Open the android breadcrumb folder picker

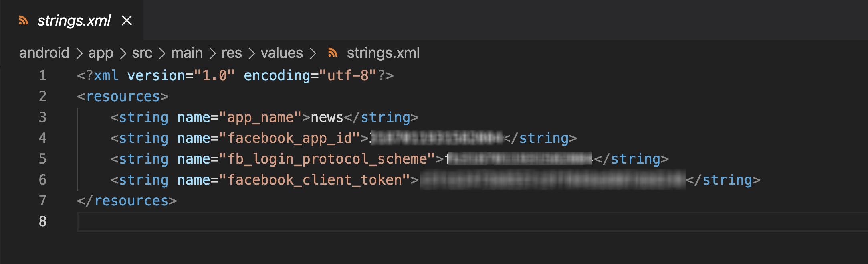(44, 53)
